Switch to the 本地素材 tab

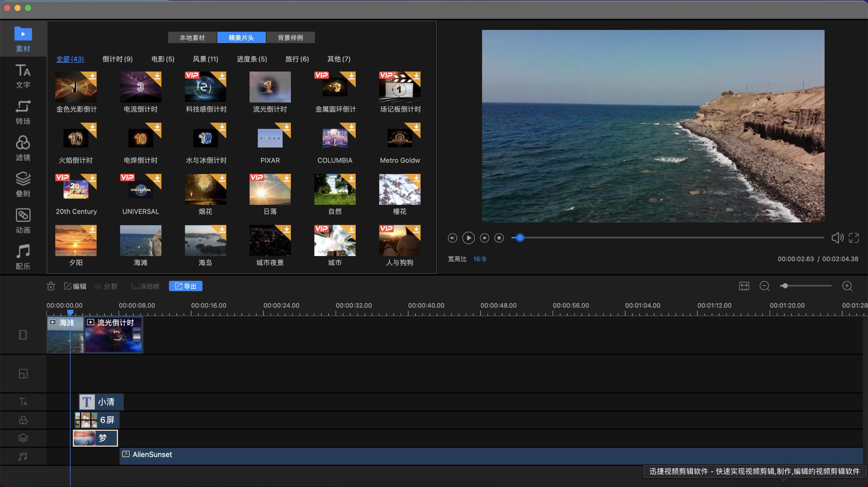click(192, 38)
